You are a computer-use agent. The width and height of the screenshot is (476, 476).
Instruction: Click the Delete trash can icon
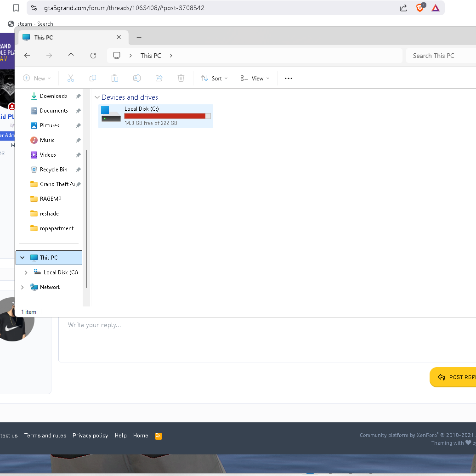tap(181, 79)
